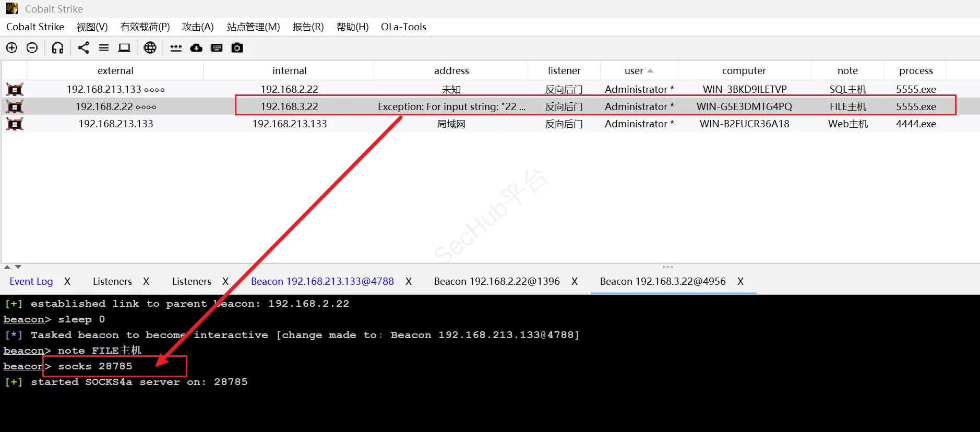
Task: Close the Event Log tab
Action: [67, 281]
